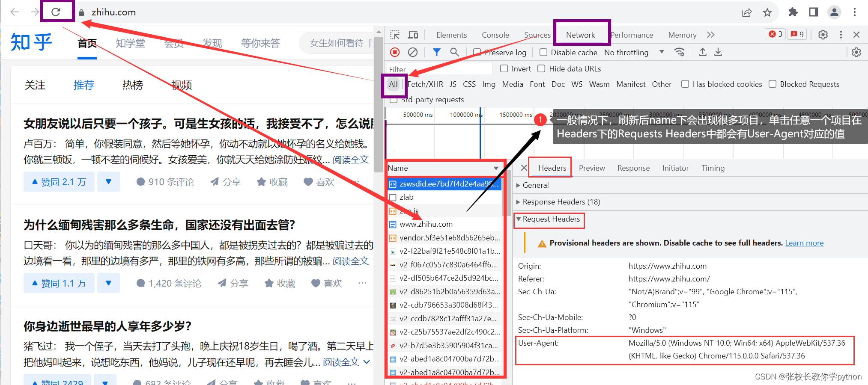Show more DevTools tabs chevron
The image size is (868, 385).
point(711,35)
